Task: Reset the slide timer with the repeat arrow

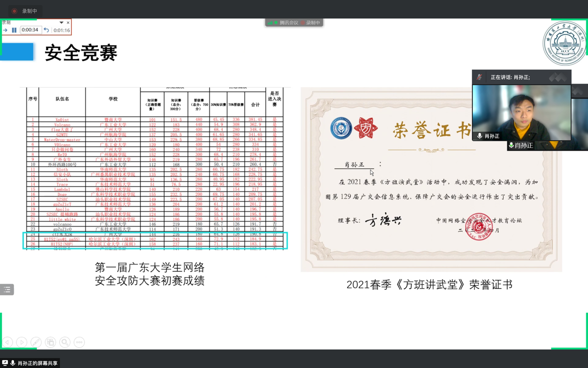Action: 46,30
